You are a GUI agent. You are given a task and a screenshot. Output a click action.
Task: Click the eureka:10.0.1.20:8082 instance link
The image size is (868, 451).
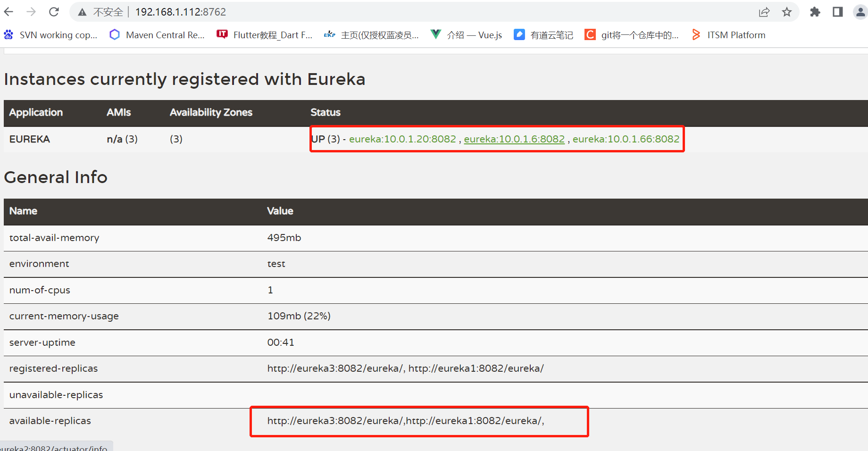[402, 139]
